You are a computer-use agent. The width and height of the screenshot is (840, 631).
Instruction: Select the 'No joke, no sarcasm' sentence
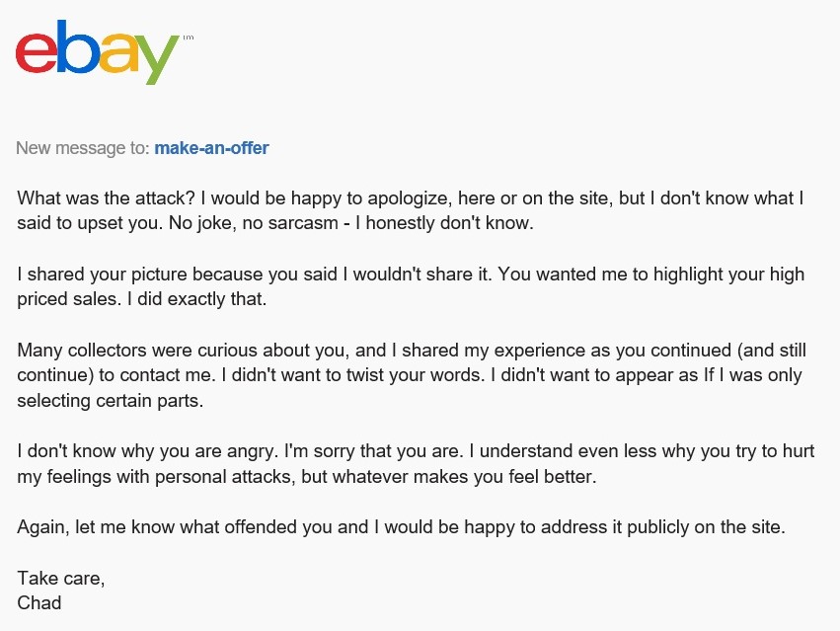tap(351, 223)
